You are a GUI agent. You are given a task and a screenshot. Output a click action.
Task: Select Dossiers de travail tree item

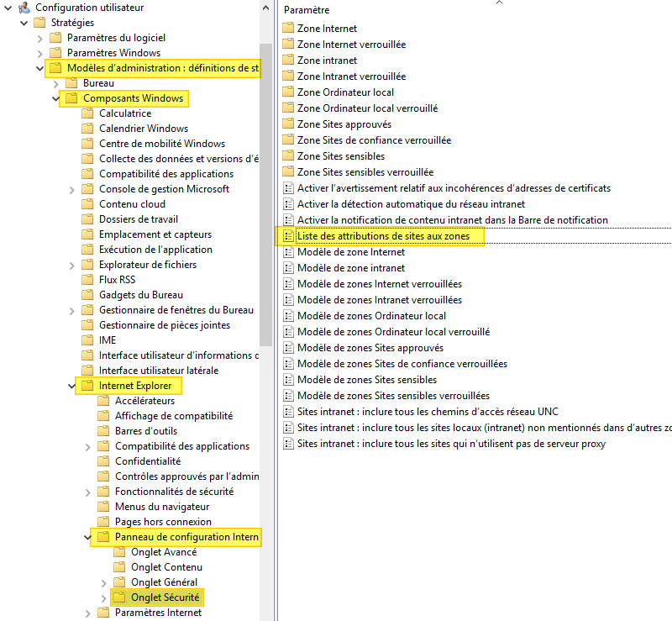pyautogui.click(x=139, y=219)
